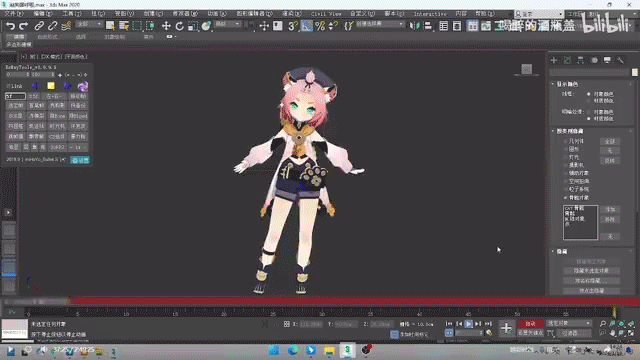
Task: Activate the Unlink Selection tool
Action: 52,26
